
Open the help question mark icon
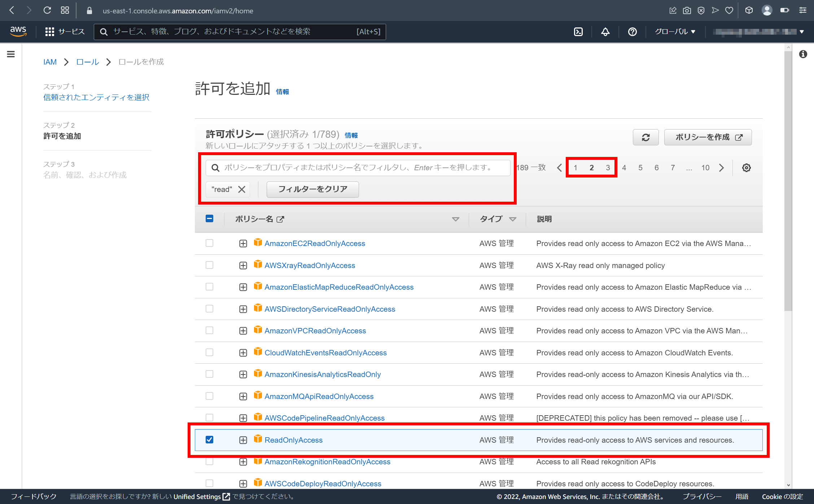[x=632, y=32]
